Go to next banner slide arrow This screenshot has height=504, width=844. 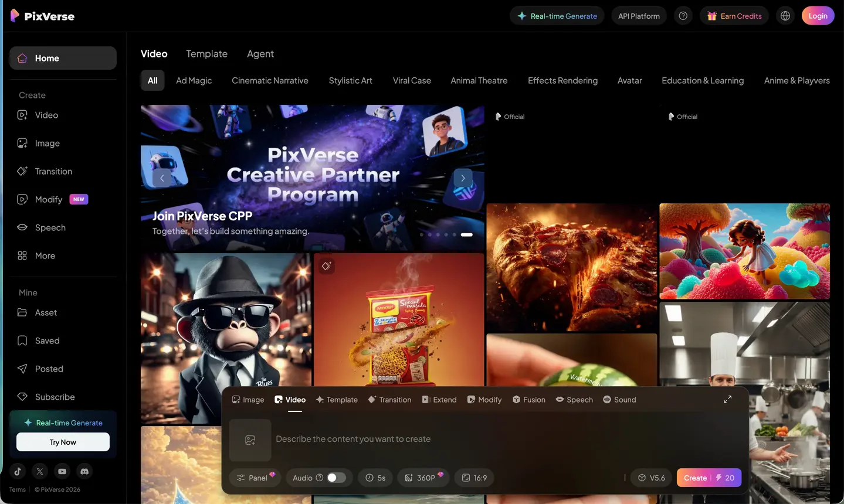point(463,178)
